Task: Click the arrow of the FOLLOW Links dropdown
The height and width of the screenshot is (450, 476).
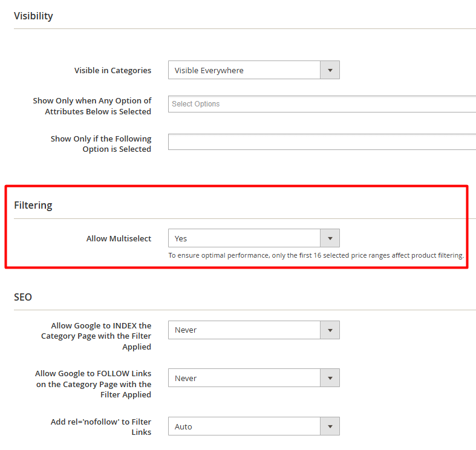Action: 330,378
